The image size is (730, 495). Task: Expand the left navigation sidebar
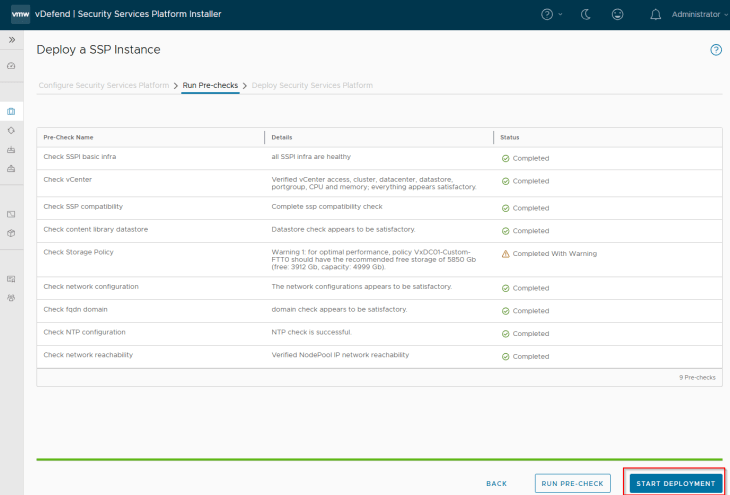[x=11, y=40]
